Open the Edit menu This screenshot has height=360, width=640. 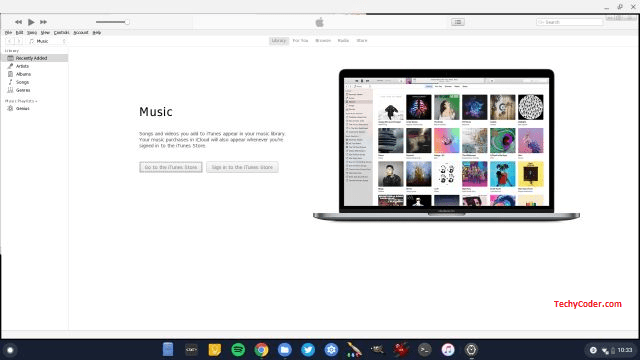pos(19,33)
